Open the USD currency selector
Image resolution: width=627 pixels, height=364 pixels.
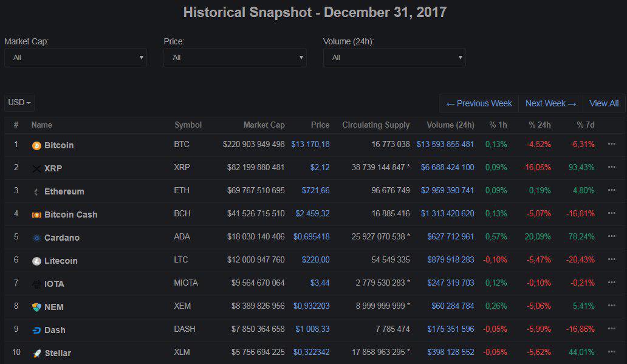[19, 103]
